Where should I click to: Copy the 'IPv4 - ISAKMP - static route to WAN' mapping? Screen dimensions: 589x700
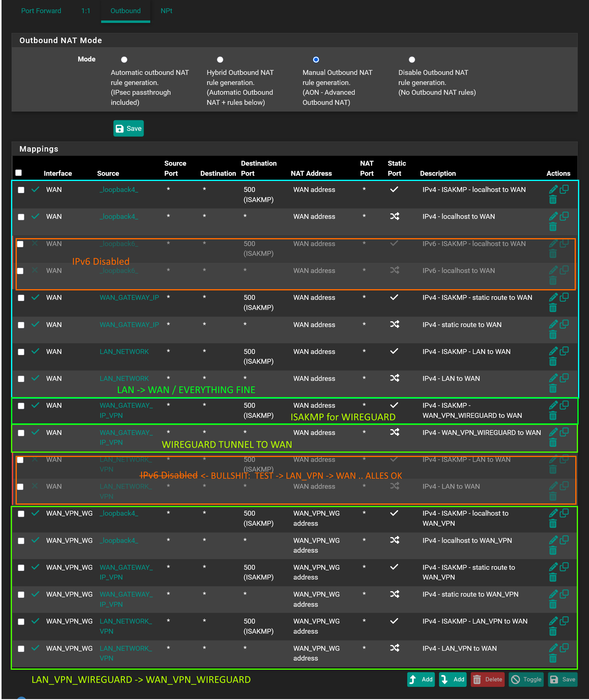[x=564, y=297]
